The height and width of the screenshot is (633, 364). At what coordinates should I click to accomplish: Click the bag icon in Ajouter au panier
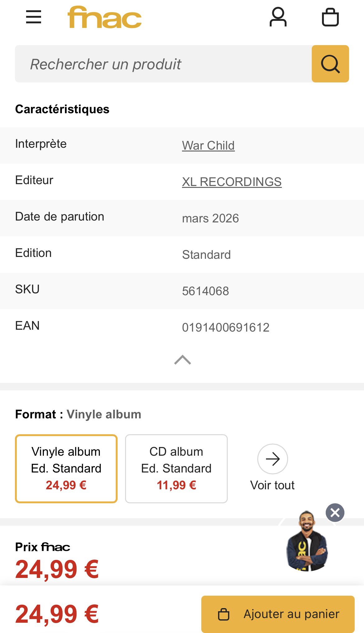(x=224, y=614)
